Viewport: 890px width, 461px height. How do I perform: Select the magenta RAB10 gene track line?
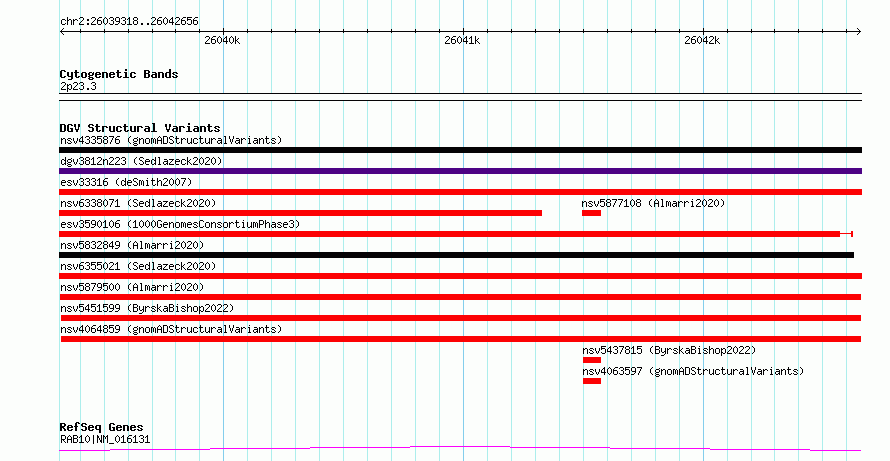coord(460,449)
